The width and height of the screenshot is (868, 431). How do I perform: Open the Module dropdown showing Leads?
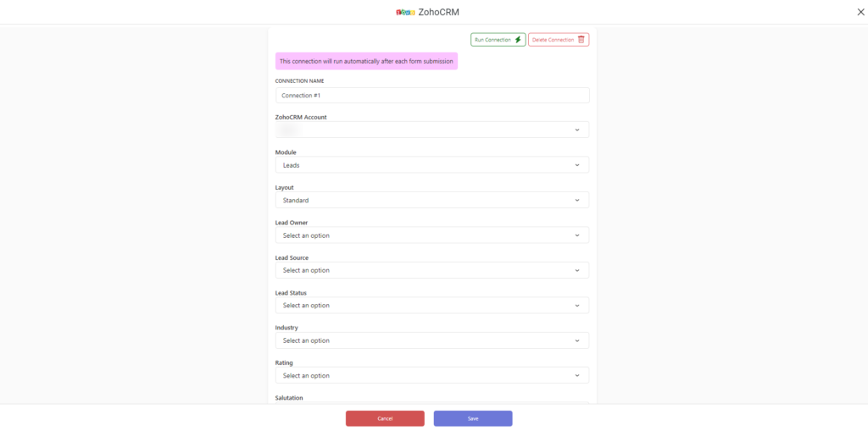pyautogui.click(x=432, y=165)
